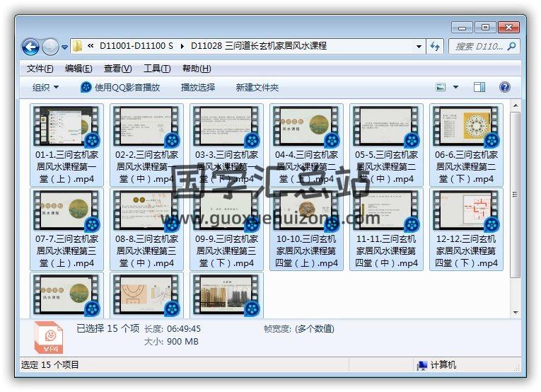The height and width of the screenshot is (392, 541).
Task: Expand the breadcrumb arrow after D11001-D11100 S
Action: click(182, 46)
